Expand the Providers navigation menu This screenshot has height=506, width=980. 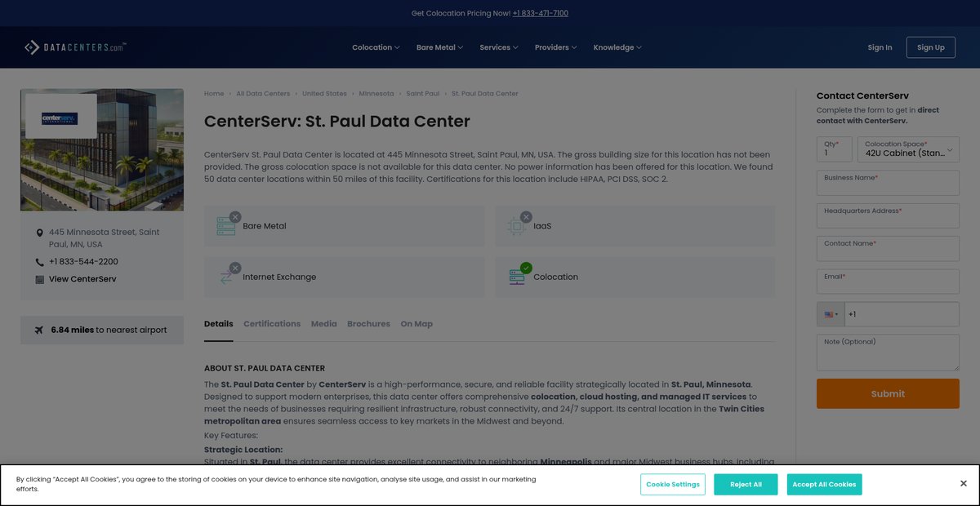pos(556,47)
